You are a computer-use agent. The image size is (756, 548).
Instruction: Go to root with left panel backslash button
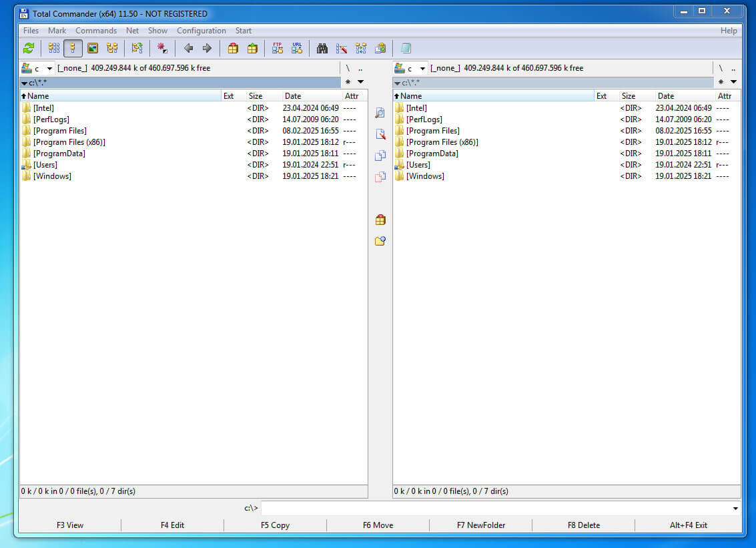tap(348, 69)
